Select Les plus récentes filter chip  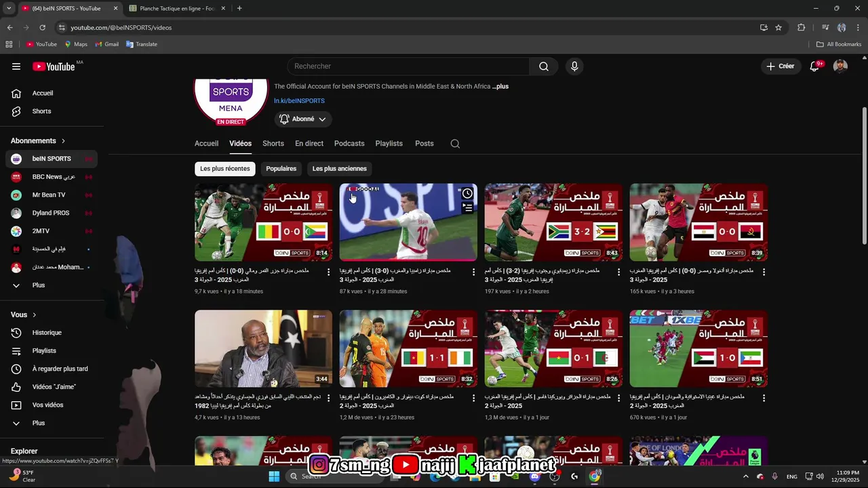[225, 169]
